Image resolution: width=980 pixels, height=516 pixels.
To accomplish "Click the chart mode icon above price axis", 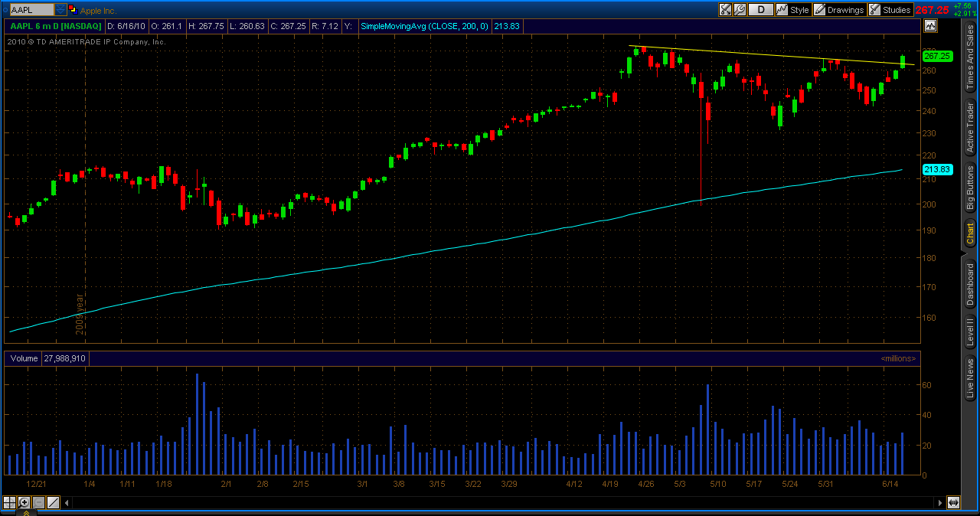I will [x=930, y=25].
